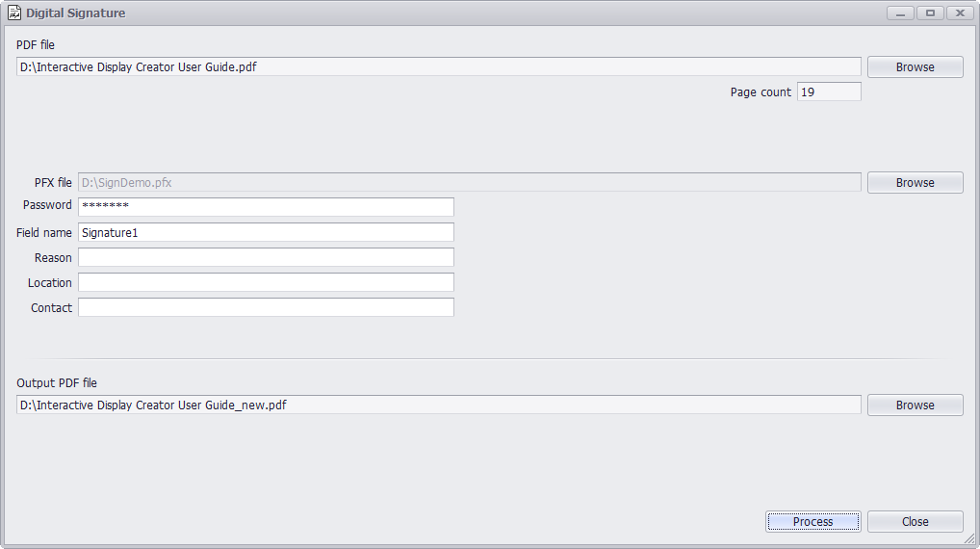Focus the empty Reason field
This screenshot has width=980, height=549.
pos(266,257)
